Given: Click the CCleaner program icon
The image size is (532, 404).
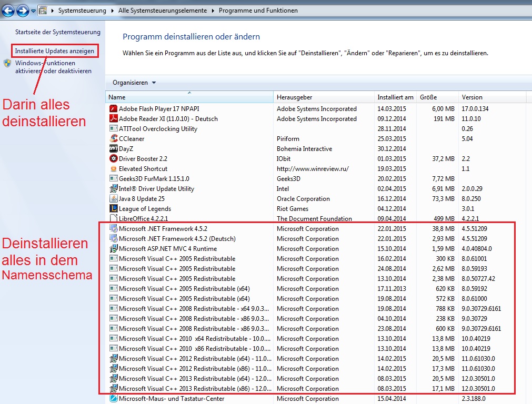Looking at the screenshot, I should pos(113,138).
